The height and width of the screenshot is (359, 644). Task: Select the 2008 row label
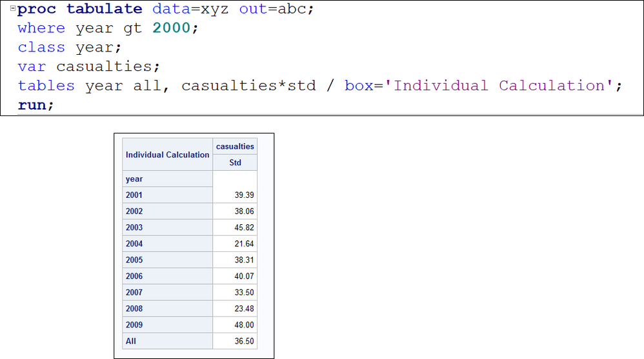168,309
